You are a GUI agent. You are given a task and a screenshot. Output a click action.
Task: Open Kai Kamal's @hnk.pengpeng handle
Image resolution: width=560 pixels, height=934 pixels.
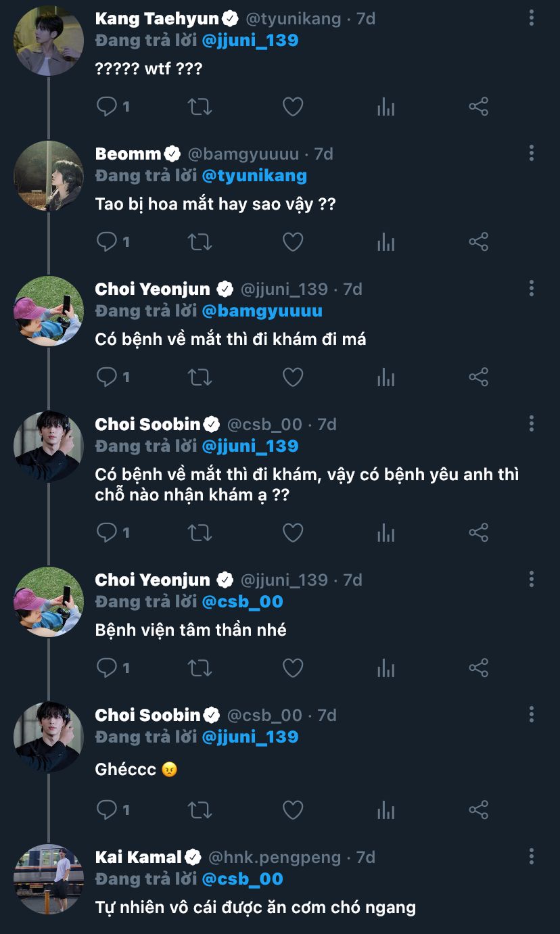click(274, 858)
